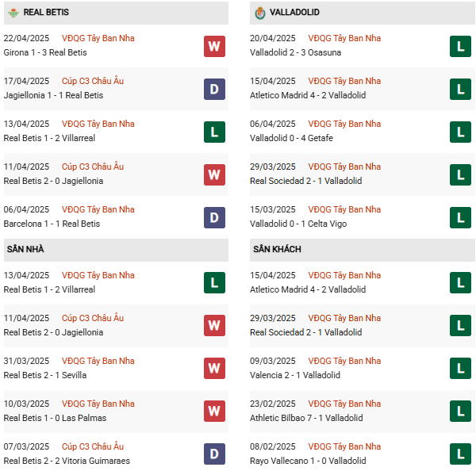The height and width of the screenshot is (471, 476).
Task: Click the D badge for Real Betis 2 - 2 Vitoria Guimaraes
Action: pos(214,454)
